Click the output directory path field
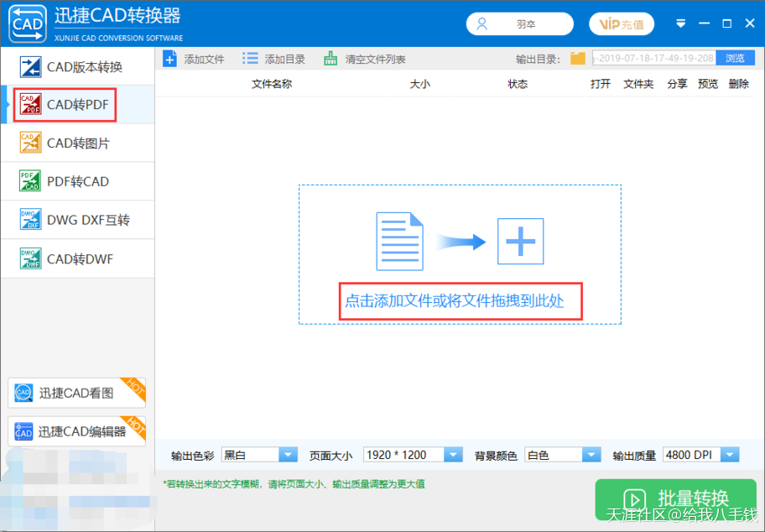Viewport: 765px width, 532px height. click(654, 59)
